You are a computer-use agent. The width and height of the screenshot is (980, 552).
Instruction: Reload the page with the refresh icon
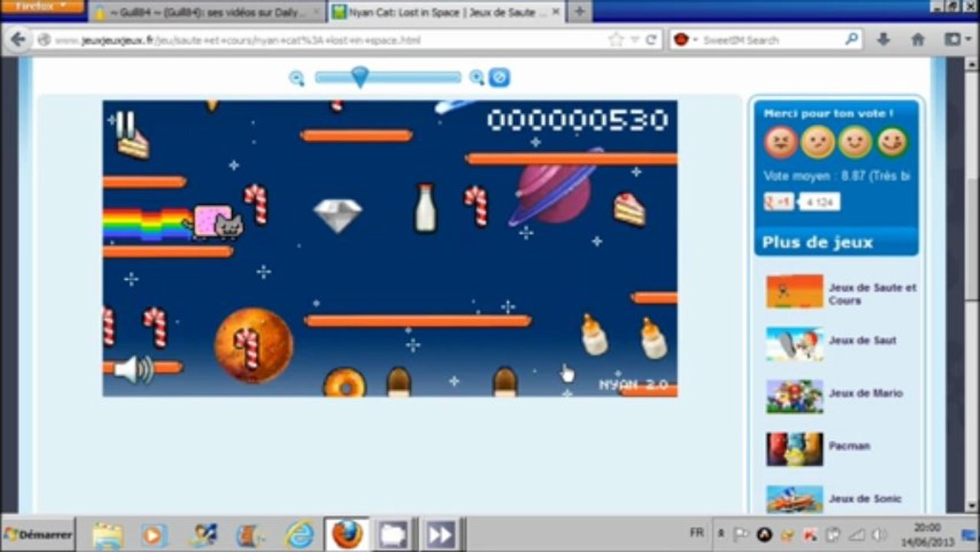[651, 40]
